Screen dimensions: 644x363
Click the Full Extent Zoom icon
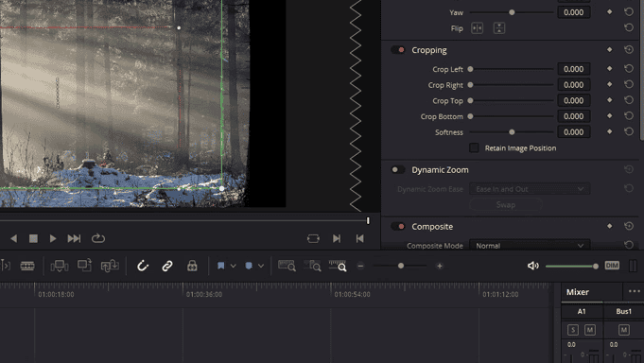[x=287, y=266]
